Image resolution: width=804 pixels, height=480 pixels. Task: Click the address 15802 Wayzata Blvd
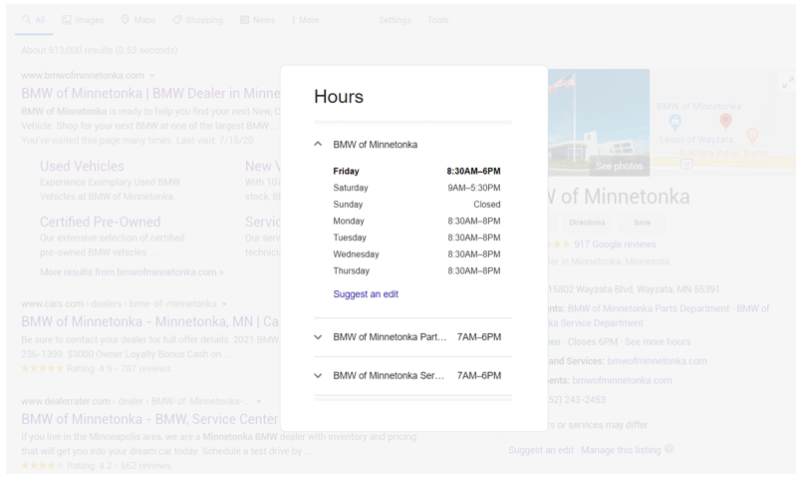pos(634,289)
